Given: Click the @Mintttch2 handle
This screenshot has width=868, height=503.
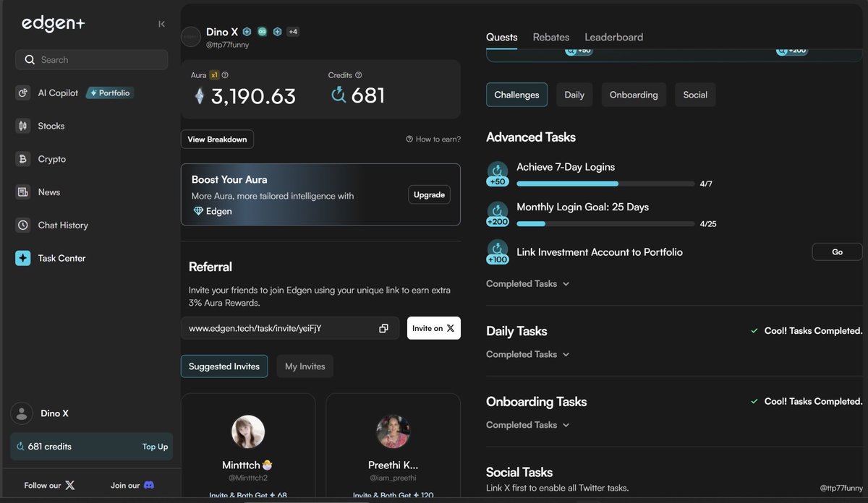Looking at the screenshot, I should (248, 478).
